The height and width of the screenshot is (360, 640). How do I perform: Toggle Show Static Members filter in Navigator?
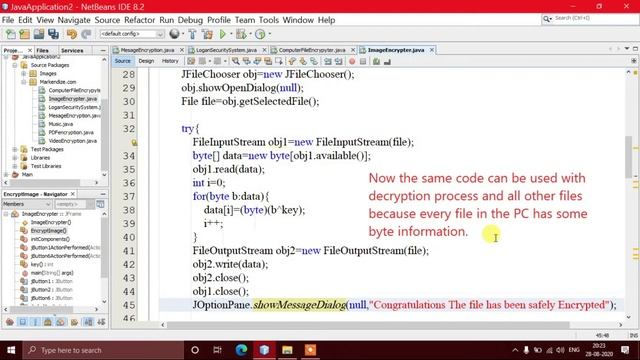coord(36,322)
